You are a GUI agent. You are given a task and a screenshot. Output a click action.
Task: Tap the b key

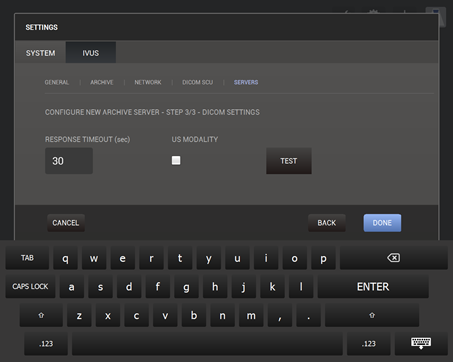(x=194, y=315)
